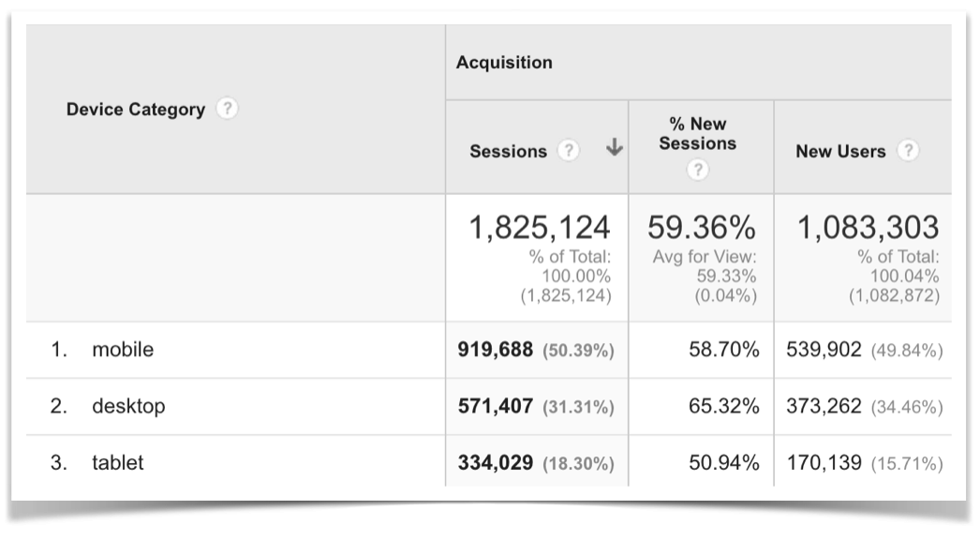980x540 pixels.
Task: Click the New Users column header label
Action: [x=840, y=151]
